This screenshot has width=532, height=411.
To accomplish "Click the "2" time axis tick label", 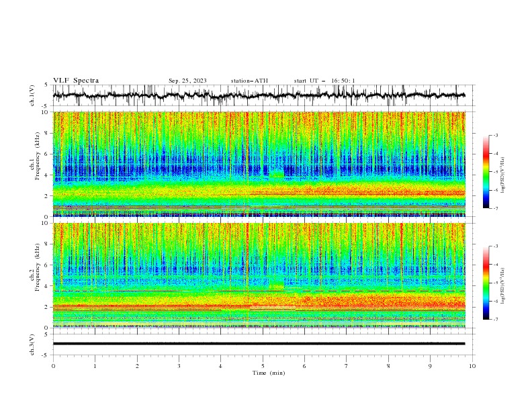I will (x=137, y=366).
